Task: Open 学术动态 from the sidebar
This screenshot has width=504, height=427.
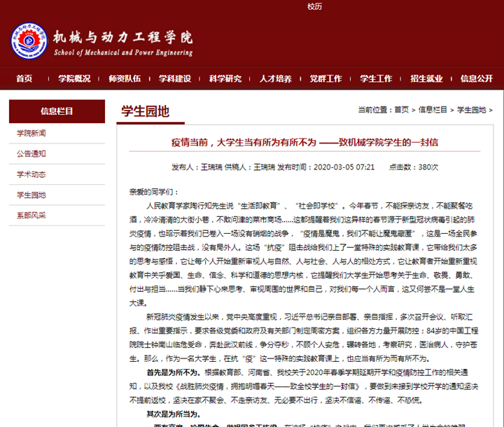Action: (31, 174)
